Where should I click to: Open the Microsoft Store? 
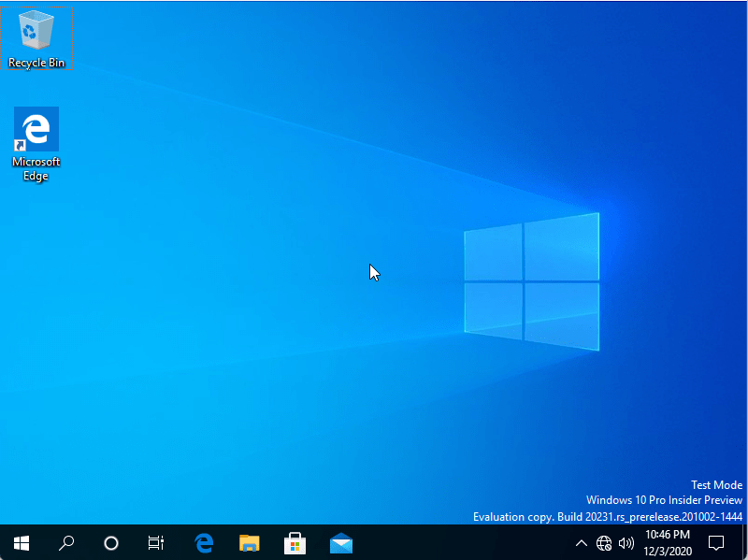[x=295, y=542]
